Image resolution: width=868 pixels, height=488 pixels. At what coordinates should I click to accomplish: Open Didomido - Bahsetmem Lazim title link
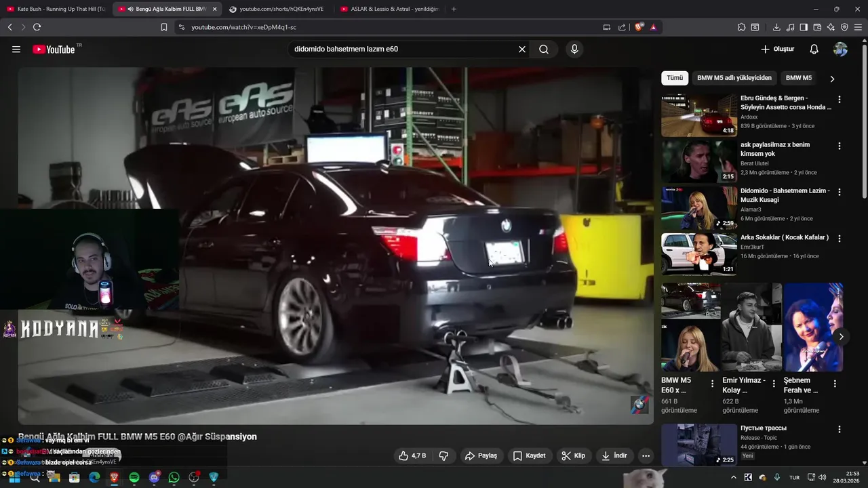(785, 195)
